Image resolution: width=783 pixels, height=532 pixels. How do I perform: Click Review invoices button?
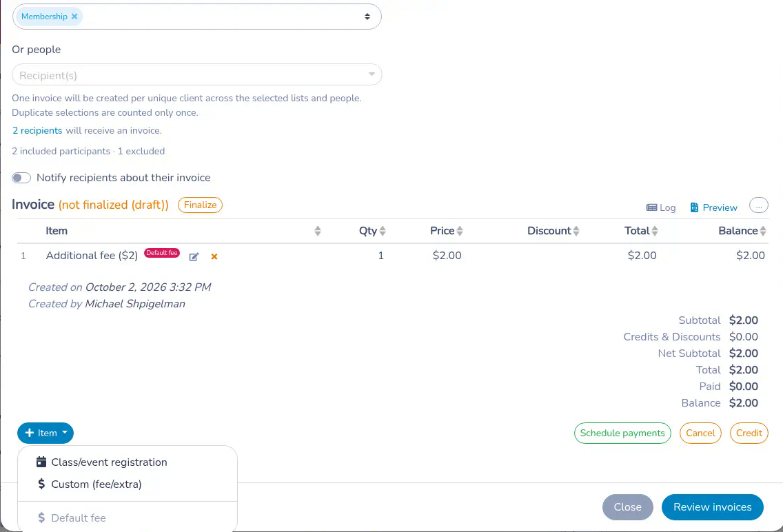point(713,507)
